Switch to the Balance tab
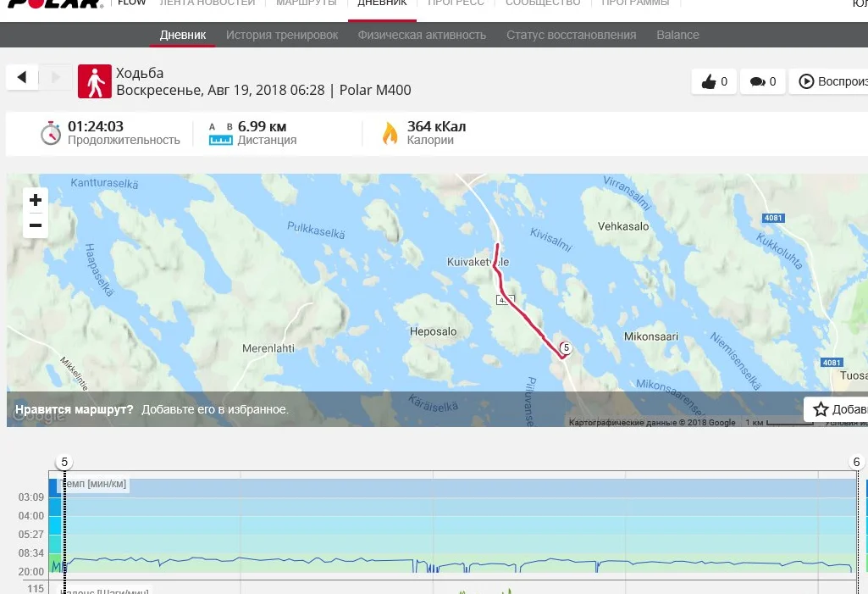Screen dimensions: 868x594 [x=677, y=35]
